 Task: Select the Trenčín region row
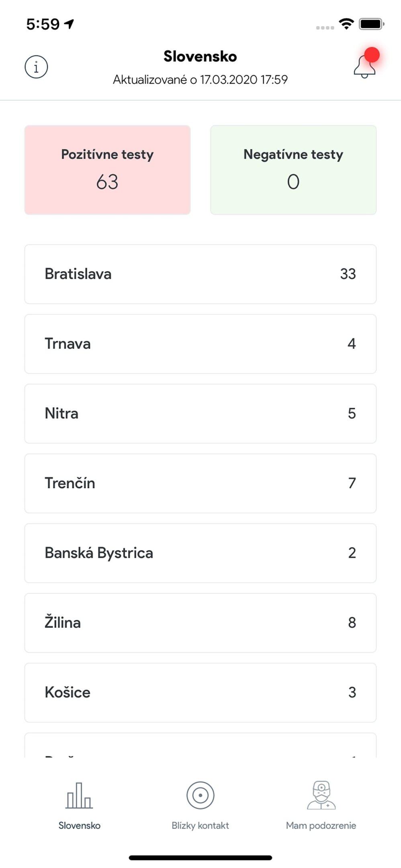pos(200,483)
